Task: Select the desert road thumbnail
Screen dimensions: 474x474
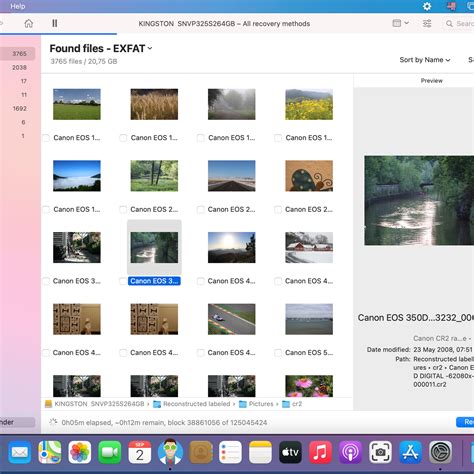Action: (x=232, y=176)
